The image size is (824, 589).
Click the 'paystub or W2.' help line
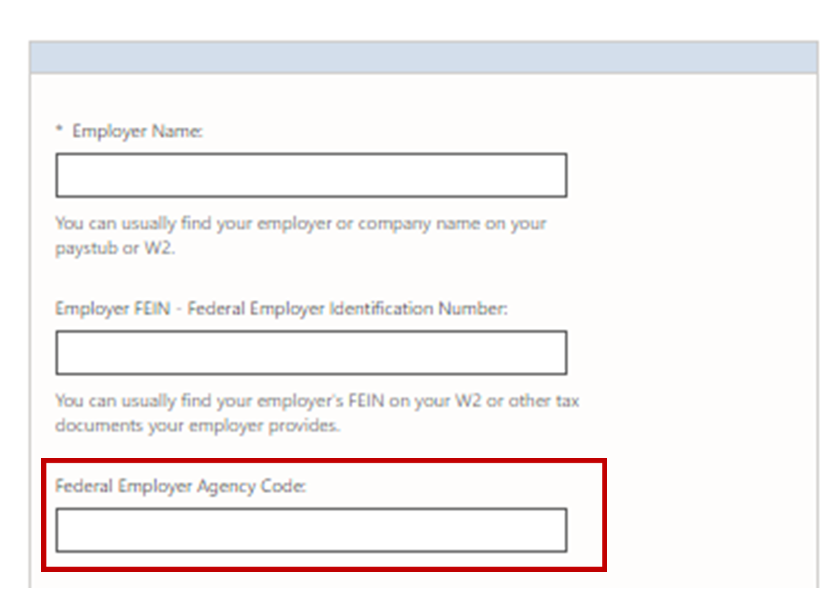[x=115, y=248]
